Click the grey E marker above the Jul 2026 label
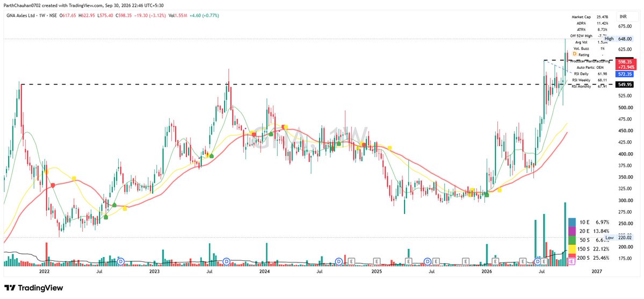The height and width of the screenshot is (299, 644). click(x=545, y=261)
